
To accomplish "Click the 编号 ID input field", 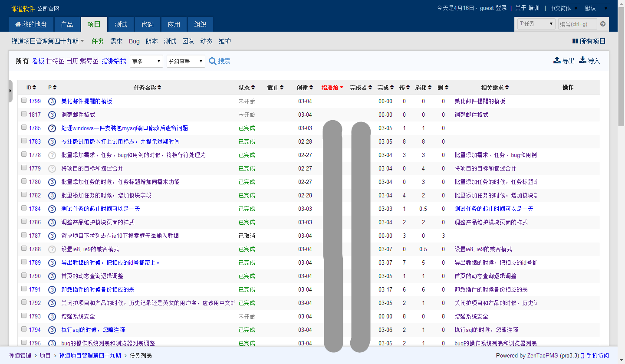I will pos(577,24).
